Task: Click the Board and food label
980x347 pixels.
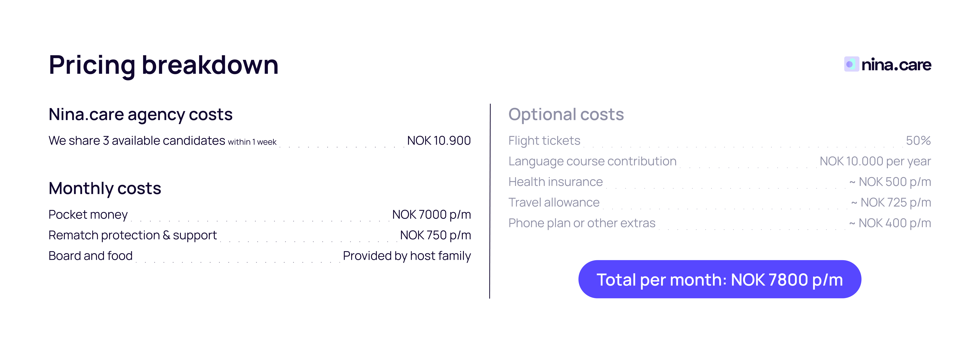Action: pos(91,256)
